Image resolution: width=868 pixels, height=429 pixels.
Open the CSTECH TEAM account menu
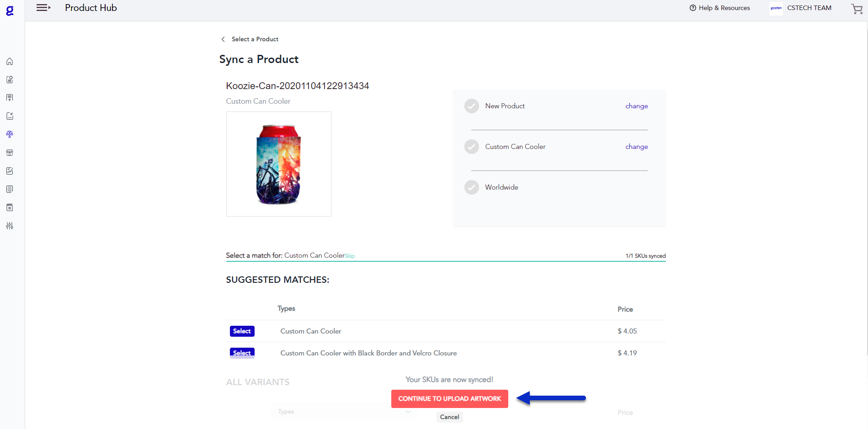[x=800, y=8]
